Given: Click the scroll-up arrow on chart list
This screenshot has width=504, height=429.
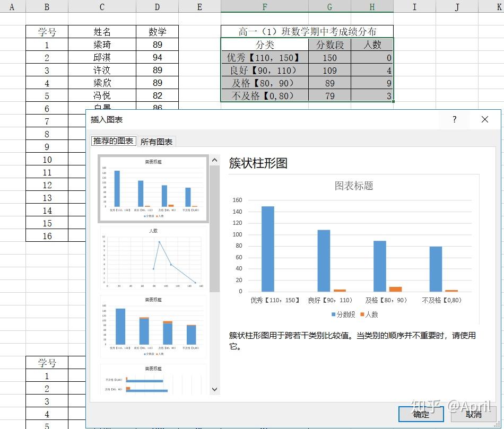Looking at the screenshot, I should pos(214,159).
